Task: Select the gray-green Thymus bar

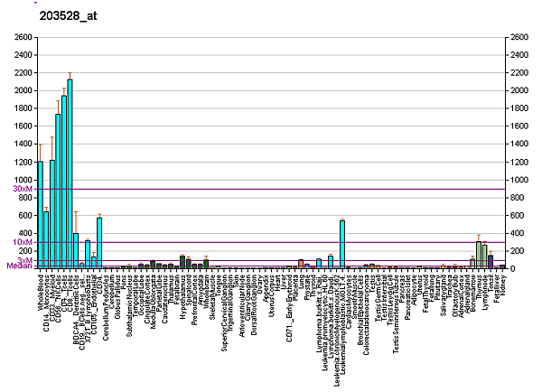Action: [x=479, y=255]
